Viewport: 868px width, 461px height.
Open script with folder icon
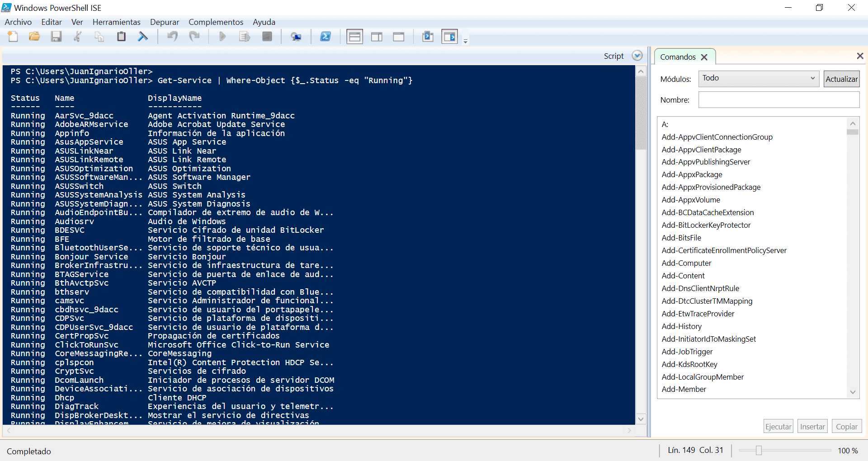pyautogui.click(x=34, y=37)
